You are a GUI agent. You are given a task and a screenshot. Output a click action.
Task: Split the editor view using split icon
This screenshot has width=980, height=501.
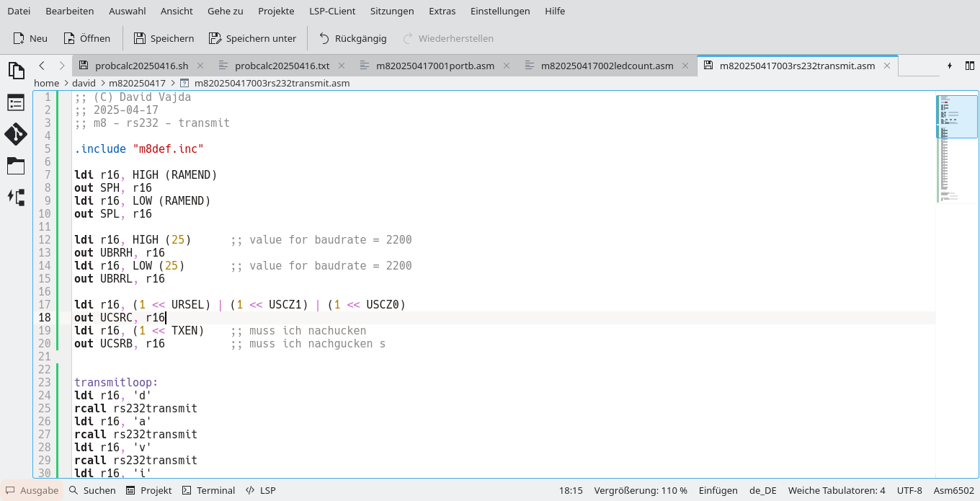pos(971,65)
